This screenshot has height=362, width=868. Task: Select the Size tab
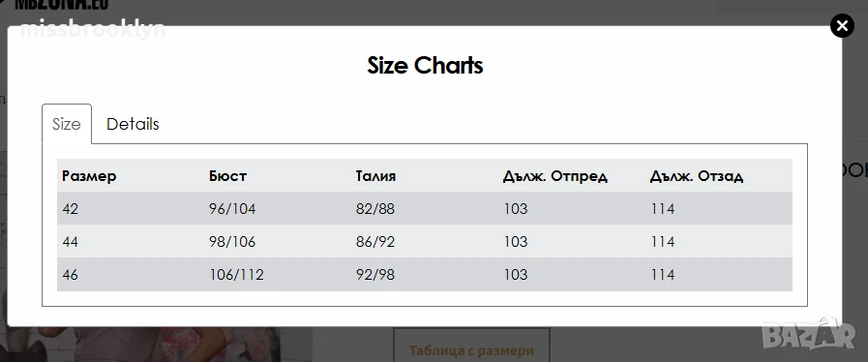point(67,124)
